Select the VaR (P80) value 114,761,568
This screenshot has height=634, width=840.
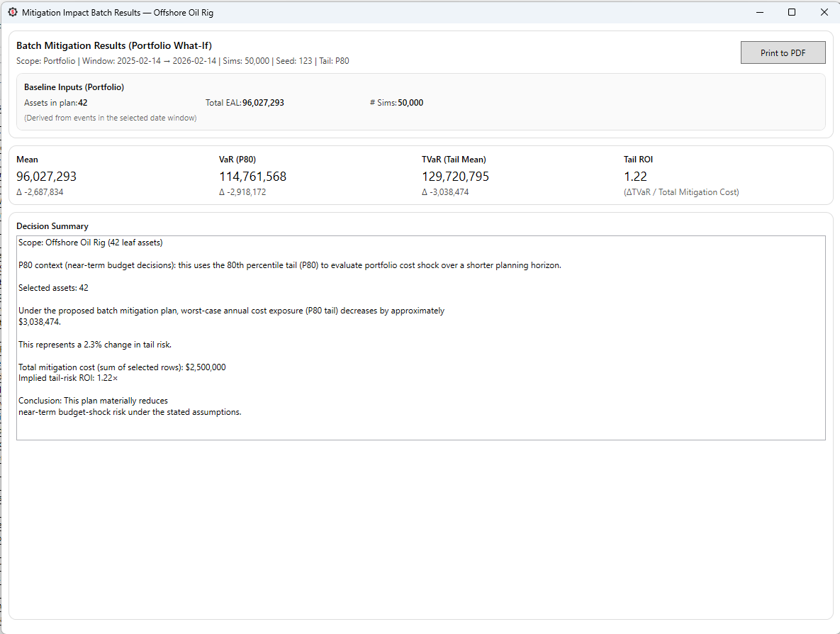pos(252,177)
